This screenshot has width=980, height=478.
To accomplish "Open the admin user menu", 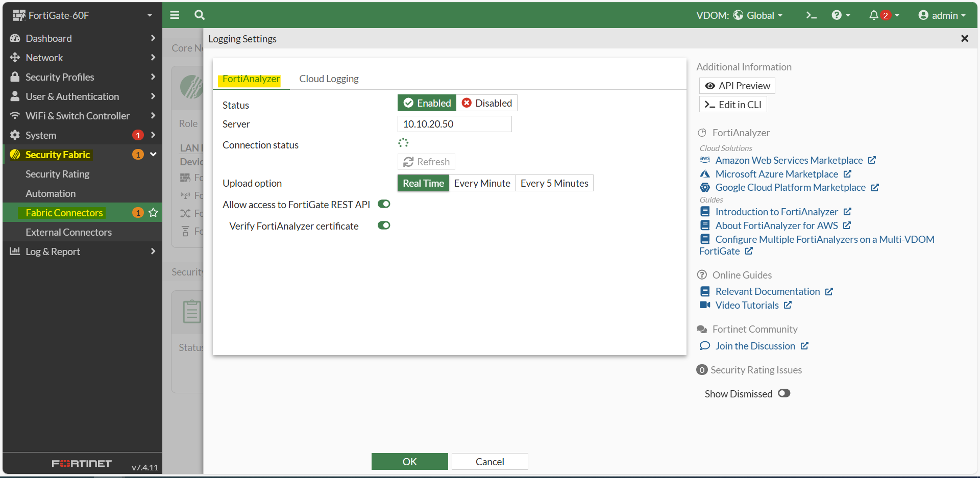I will click(942, 15).
